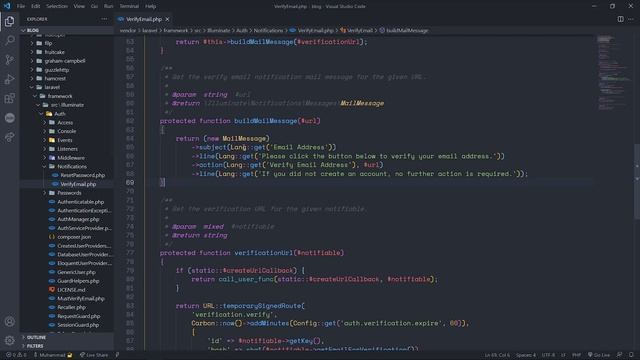Close the VerifyEmail.php tab
This screenshot has width=640, height=360.
(167, 19)
